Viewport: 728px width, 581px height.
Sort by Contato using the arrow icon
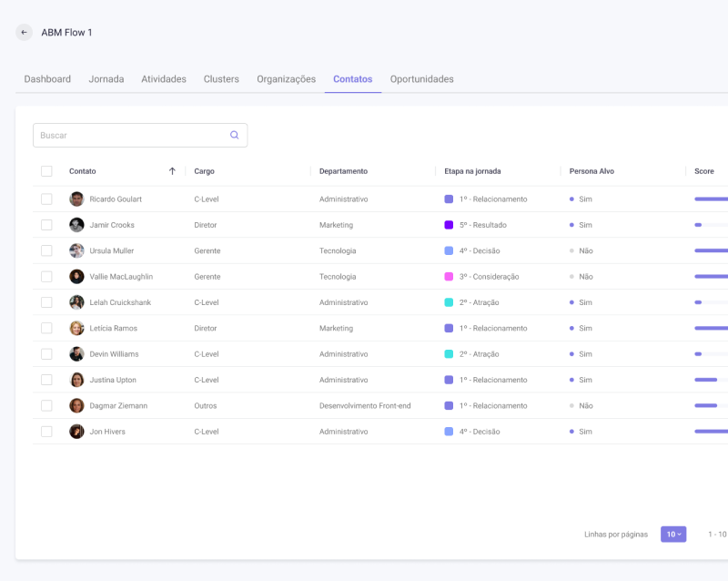[x=172, y=171]
